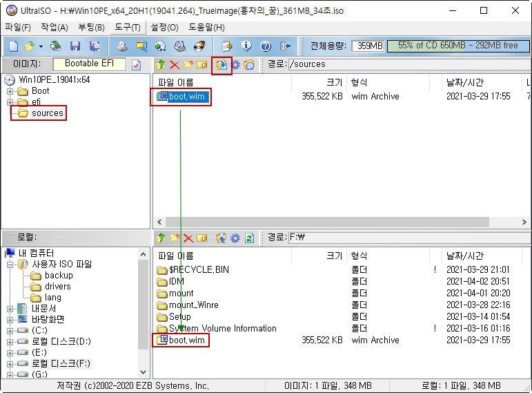Expand the 내문서 node

(x=10, y=309)
